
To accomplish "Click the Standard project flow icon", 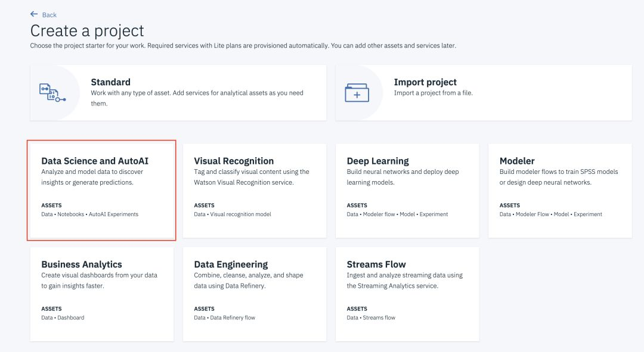I will (x=52, y=93).
